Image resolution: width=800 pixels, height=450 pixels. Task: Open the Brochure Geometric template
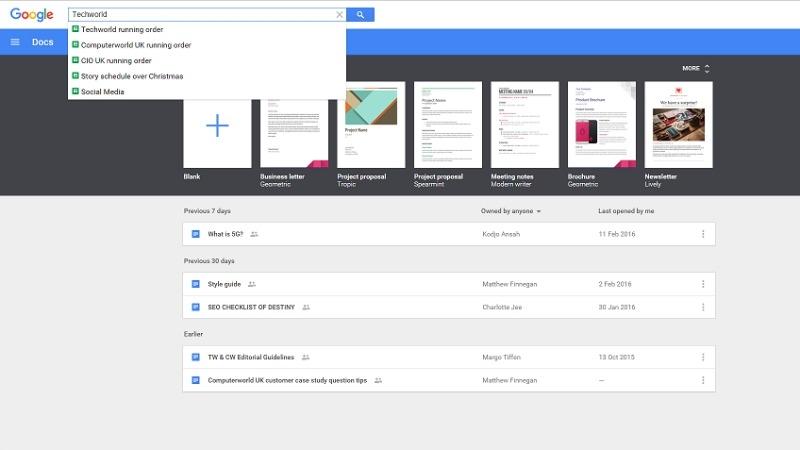602,124
